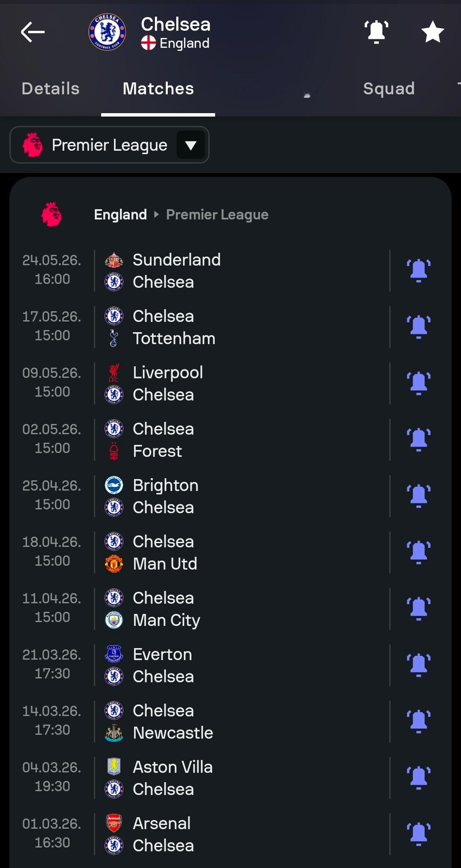Open the England breadcrumb link

(120, 214)
